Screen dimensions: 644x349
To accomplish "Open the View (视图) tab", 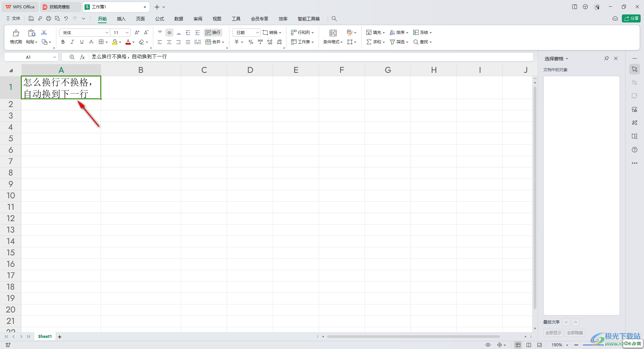I will click(x=217, y=19).
